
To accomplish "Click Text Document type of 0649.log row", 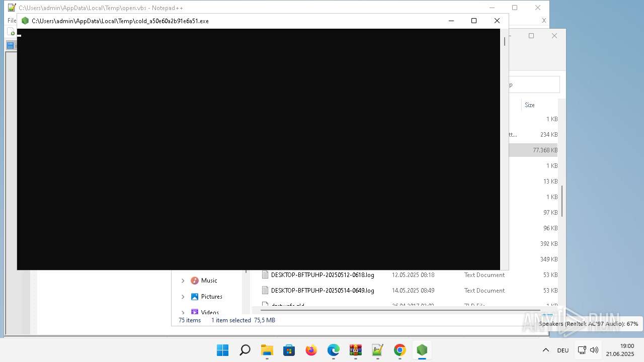I will [x=485, y=291].
